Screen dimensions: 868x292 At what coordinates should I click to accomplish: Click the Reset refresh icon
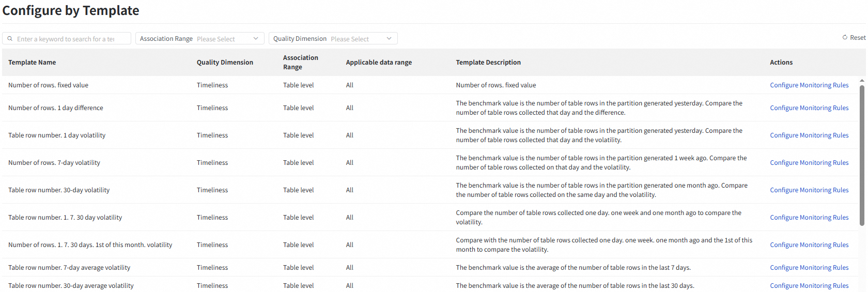(x=845, y=38)
